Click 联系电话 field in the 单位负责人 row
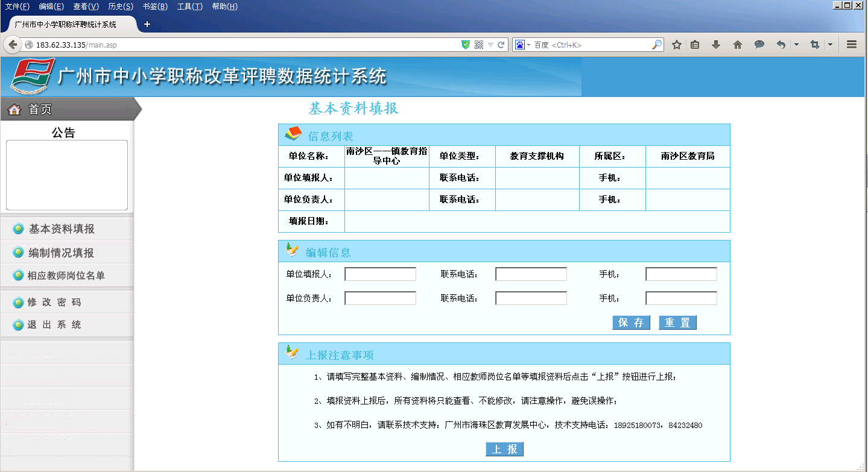Viewport: 868px width, 472px height. point(531,298)
